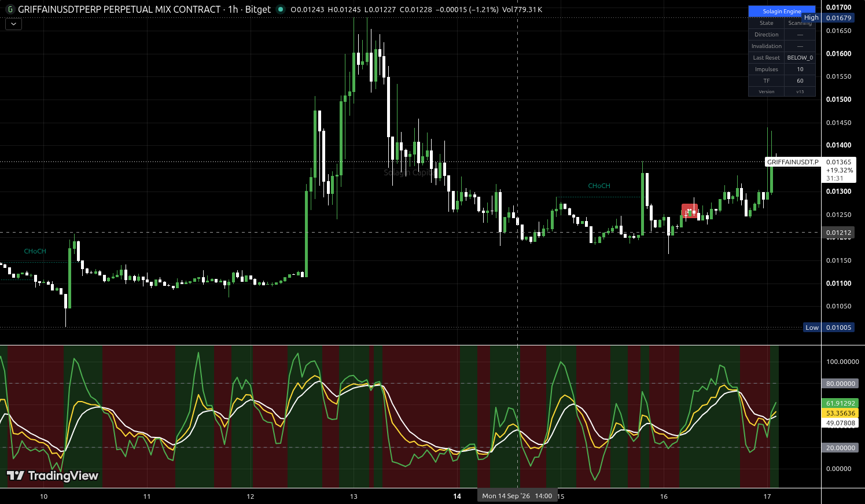Screen dimensions: 865x504
Task: Click the time axis date 16
Action: (x=664, y=496)
